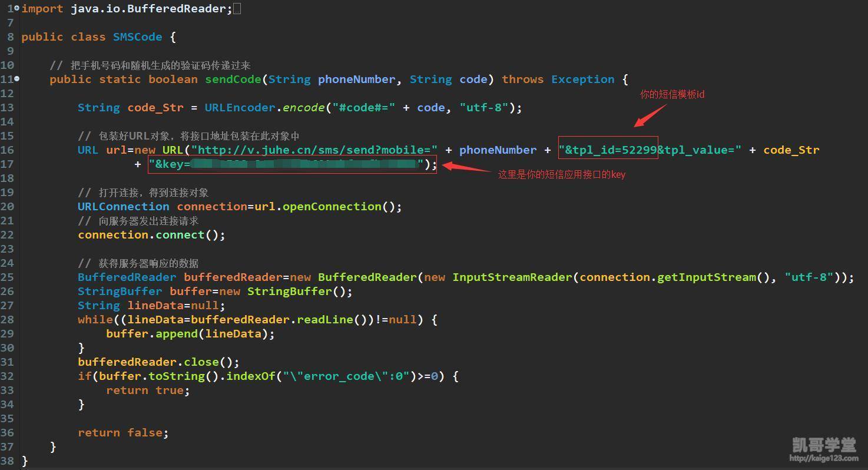This screenshot has width=868, height=470.
Task: Click 'URLConnection' type on line 20
Action: [124, 207]
